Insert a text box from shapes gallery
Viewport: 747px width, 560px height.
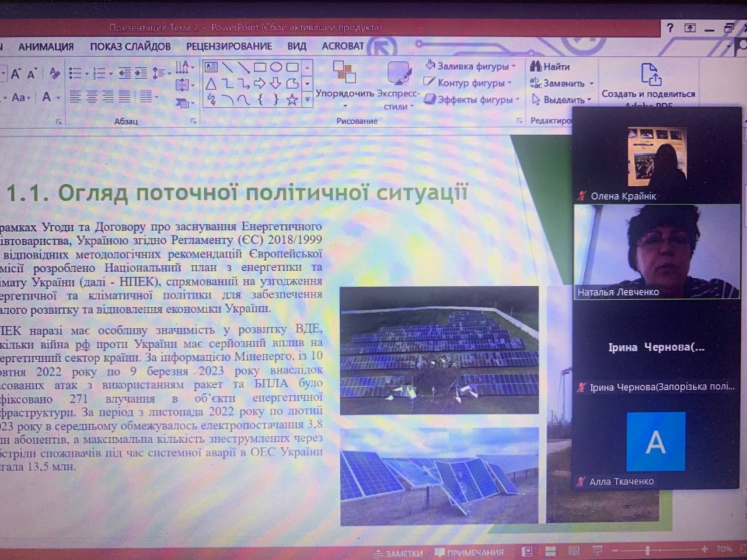211,67
